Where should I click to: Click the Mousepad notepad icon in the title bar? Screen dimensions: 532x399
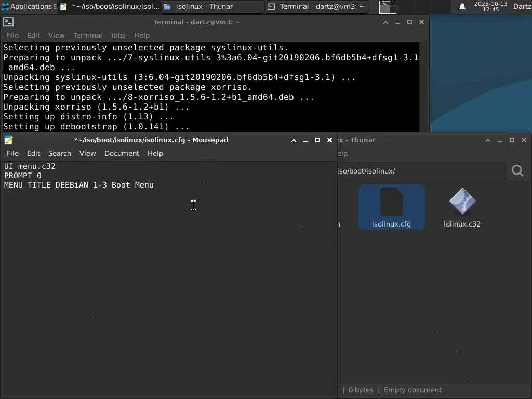[8, 140]
